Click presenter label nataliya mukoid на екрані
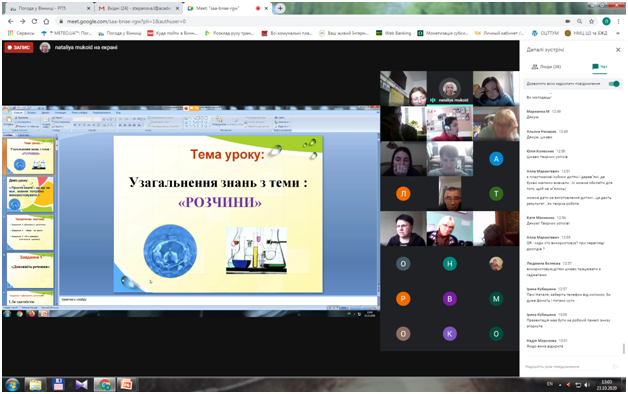The height and width of the screenshot is (394, 628). click(86, 47)
